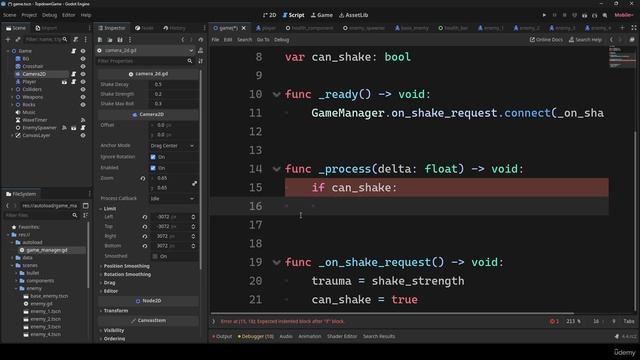
Task: Open script editor Go To menu
Action: [263, 40]
